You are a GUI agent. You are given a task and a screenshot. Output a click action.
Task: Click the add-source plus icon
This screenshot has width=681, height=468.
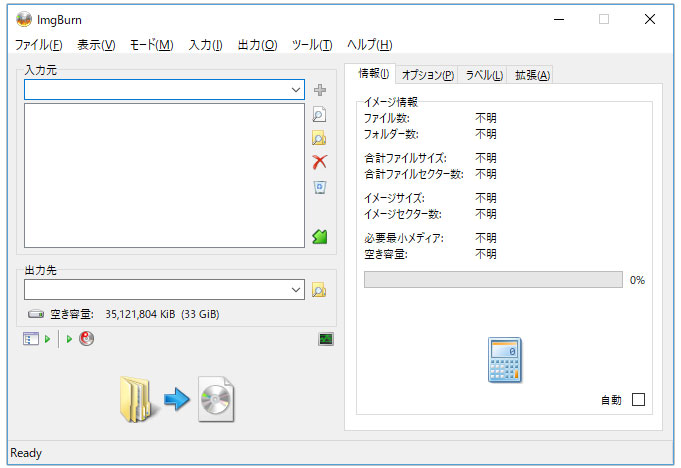coord(320,90)
